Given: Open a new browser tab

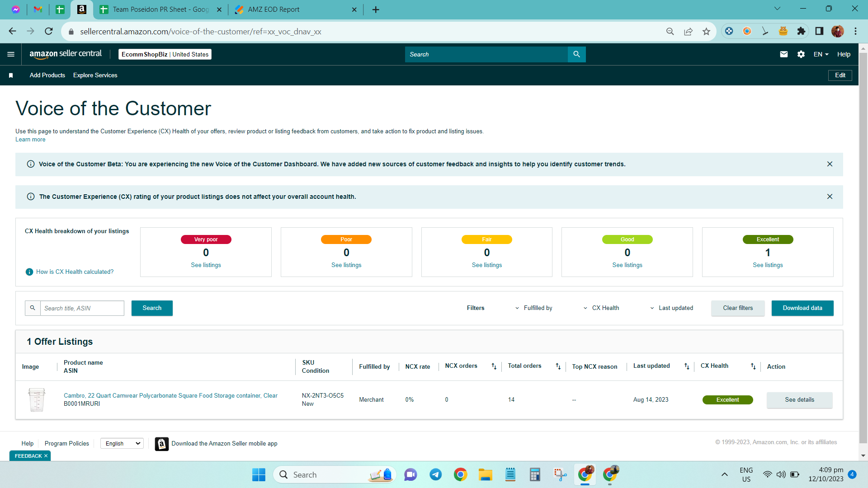Looking at the screenshot, I should (376, 9).
